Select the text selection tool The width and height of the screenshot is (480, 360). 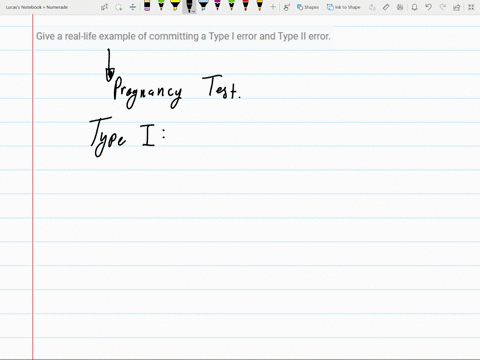104,7
